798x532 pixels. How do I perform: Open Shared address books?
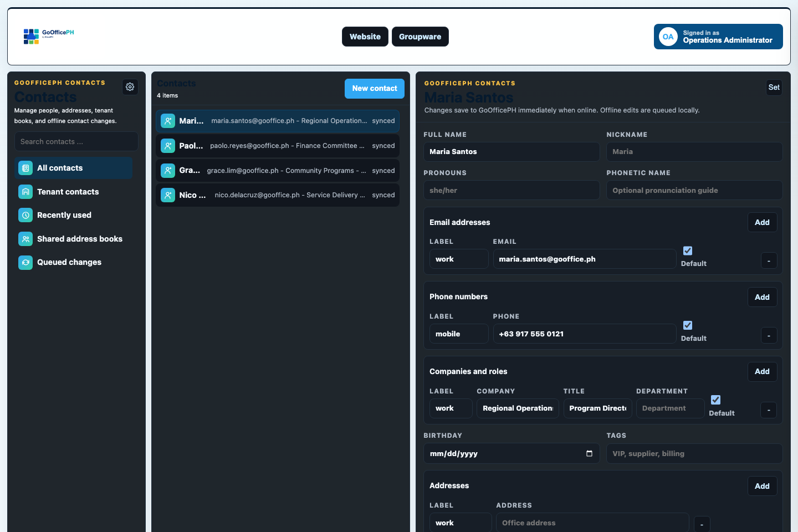coord(73,239)
